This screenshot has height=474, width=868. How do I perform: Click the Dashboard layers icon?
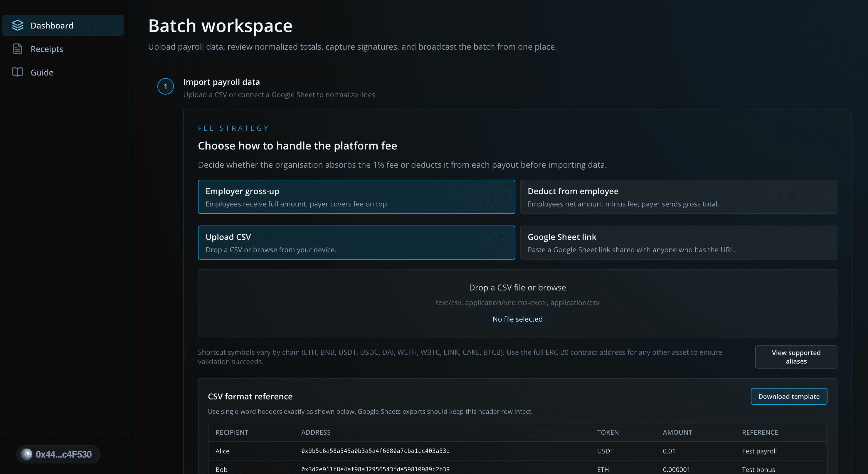tap(18, 25)
